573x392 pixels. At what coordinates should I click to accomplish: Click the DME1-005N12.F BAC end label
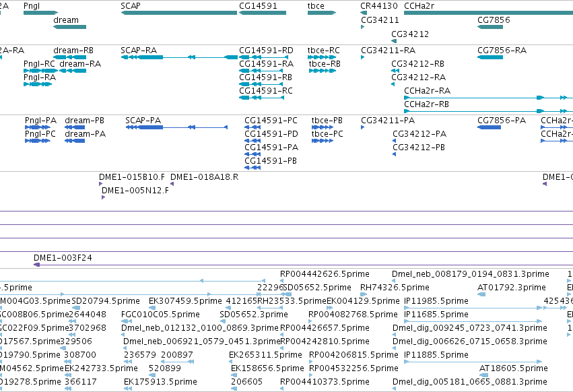coord(135,191)
